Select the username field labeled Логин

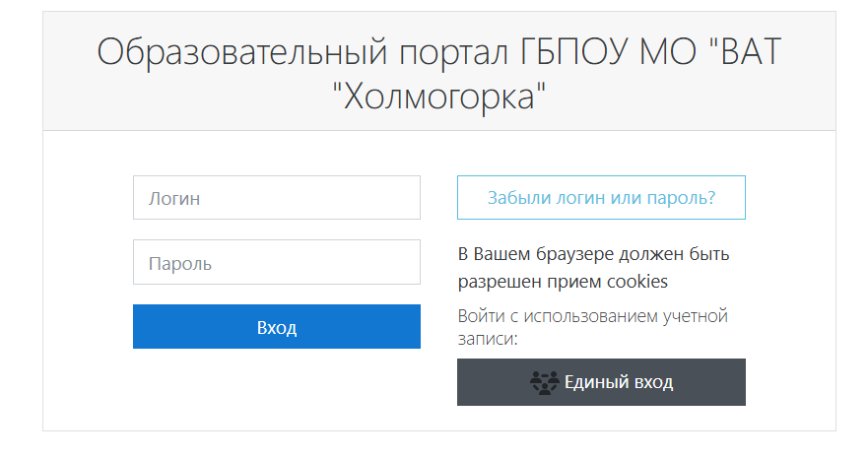(277, 198)
